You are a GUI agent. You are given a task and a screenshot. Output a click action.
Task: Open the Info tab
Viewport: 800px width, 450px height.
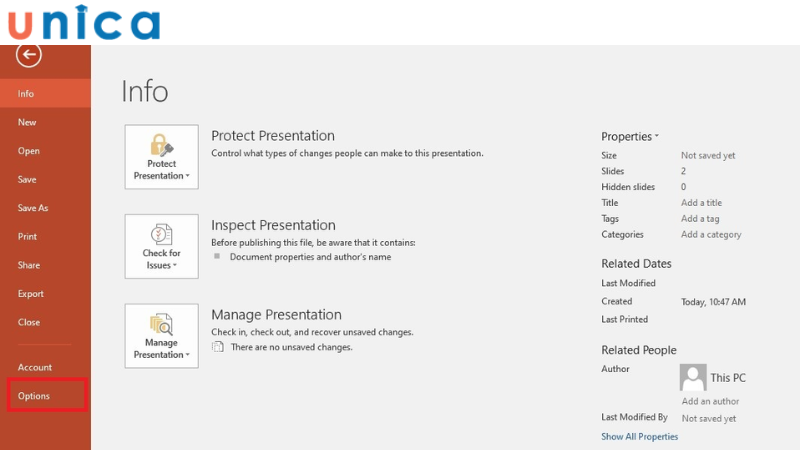click(x=26, y=94)
